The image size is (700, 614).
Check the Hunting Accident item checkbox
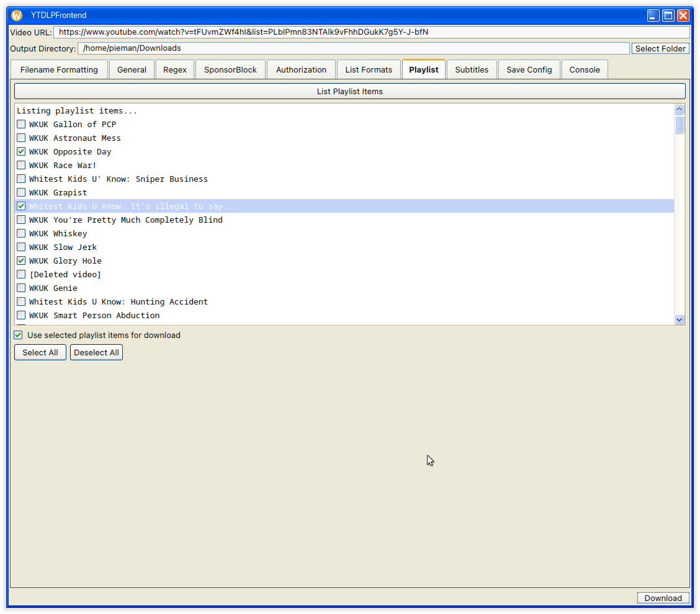pos(21,301)
